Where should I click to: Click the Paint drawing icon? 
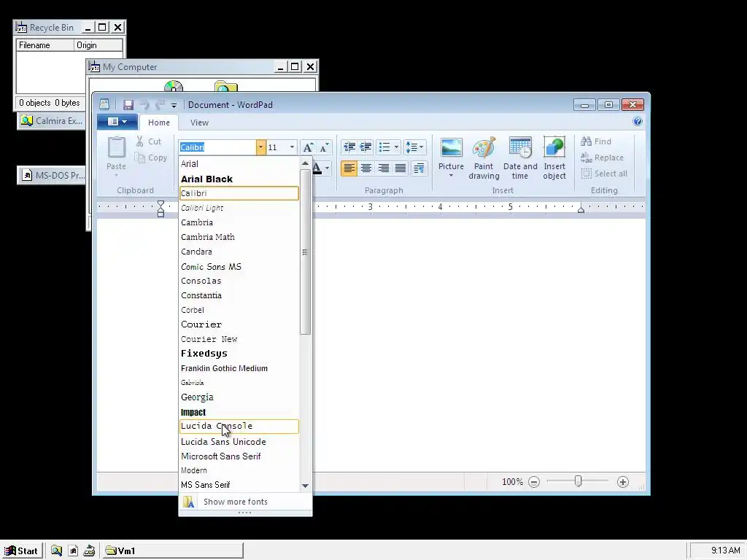(x=484, y=147)
